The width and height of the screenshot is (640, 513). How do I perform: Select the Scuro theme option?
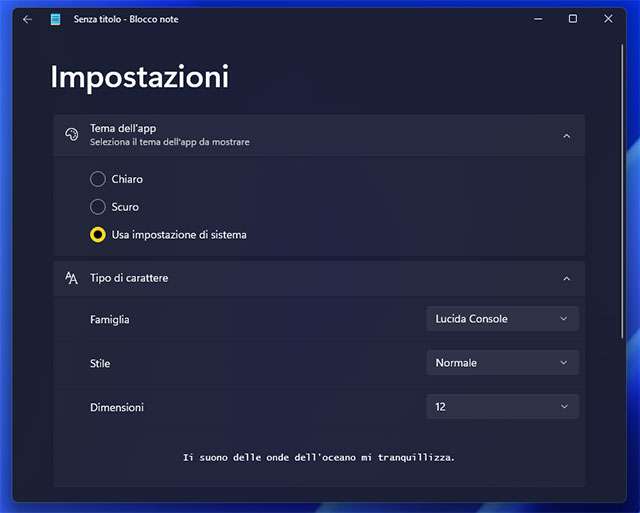point(97,207)
